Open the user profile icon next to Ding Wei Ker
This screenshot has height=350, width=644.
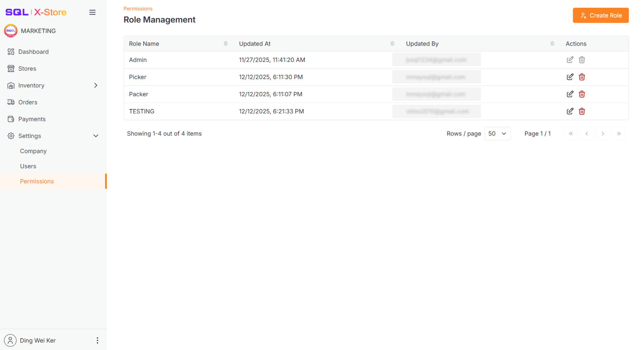[x=10, y=340]
